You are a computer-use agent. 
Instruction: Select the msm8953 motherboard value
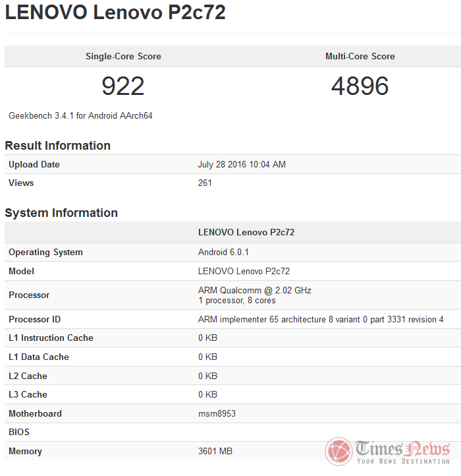217,414
